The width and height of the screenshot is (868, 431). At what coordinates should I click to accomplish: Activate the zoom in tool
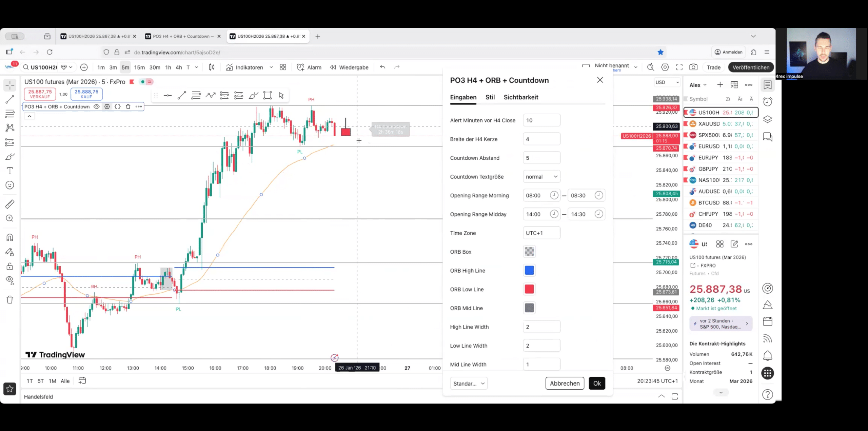10,218
